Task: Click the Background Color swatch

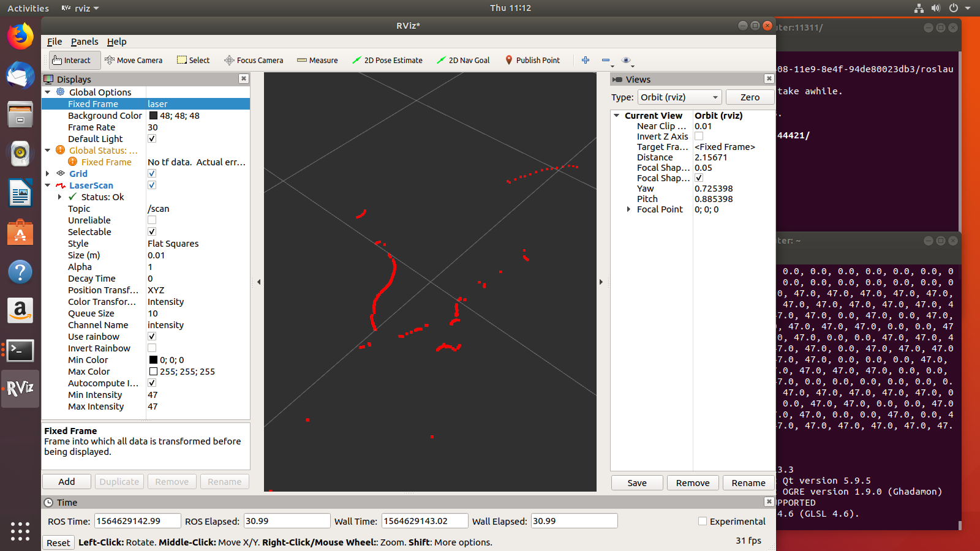Action: click(153, 115)
